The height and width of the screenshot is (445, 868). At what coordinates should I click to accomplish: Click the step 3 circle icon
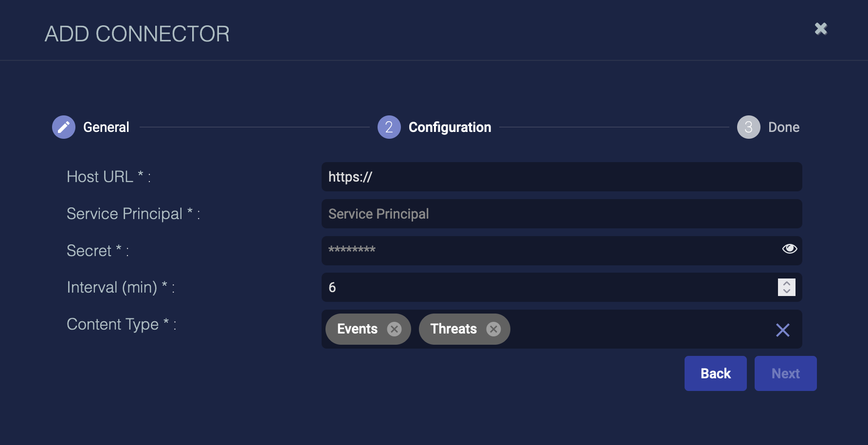[748, 127]
